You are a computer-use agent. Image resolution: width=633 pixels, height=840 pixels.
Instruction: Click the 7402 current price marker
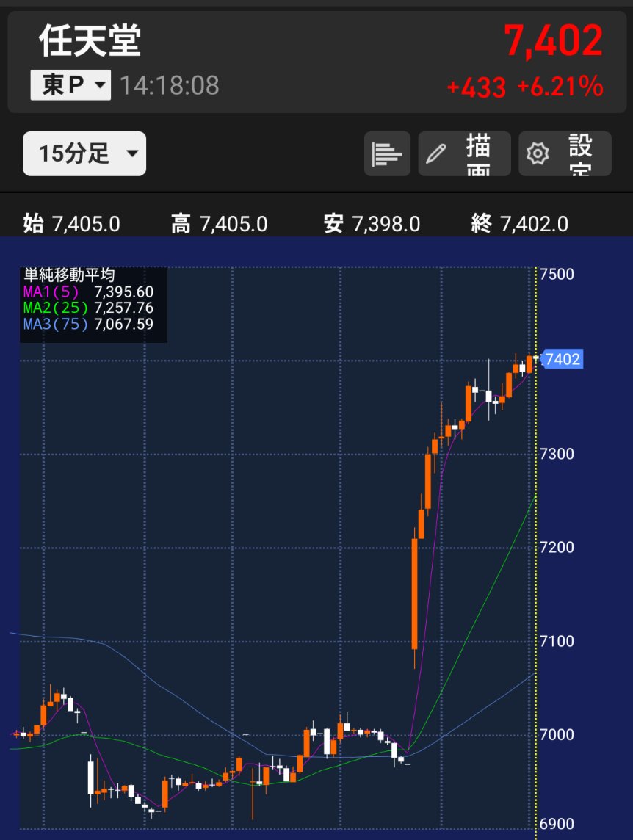tap(562, 359)
